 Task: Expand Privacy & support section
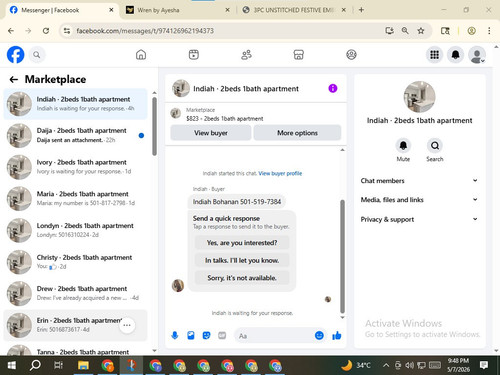tap(419, 219)
